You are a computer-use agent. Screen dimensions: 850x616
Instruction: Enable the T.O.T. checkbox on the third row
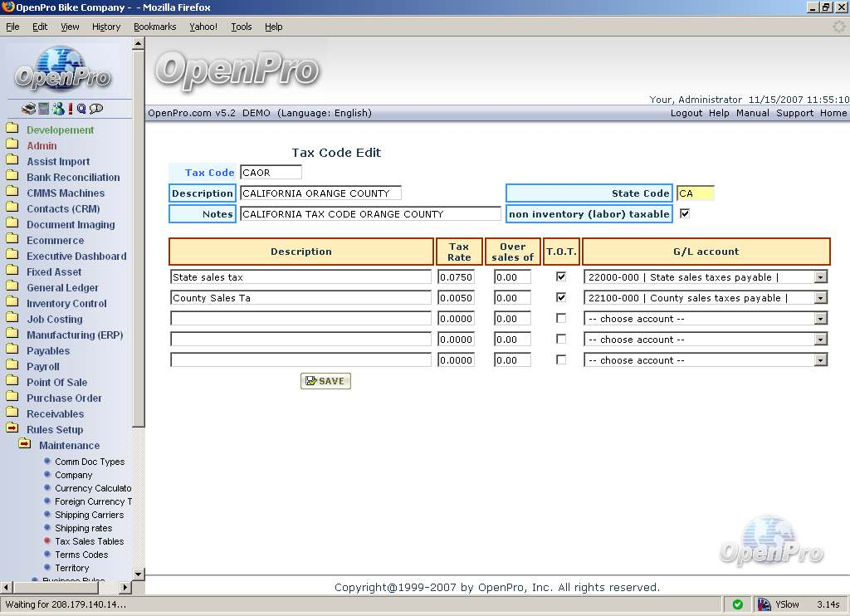(x=561, y=318)
